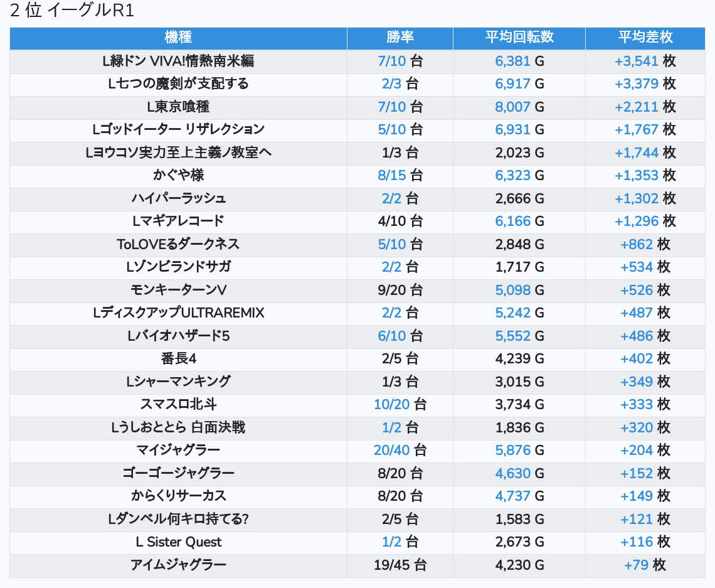
Task: Click the 8,007 G average spins value
Action: [519, 107]
